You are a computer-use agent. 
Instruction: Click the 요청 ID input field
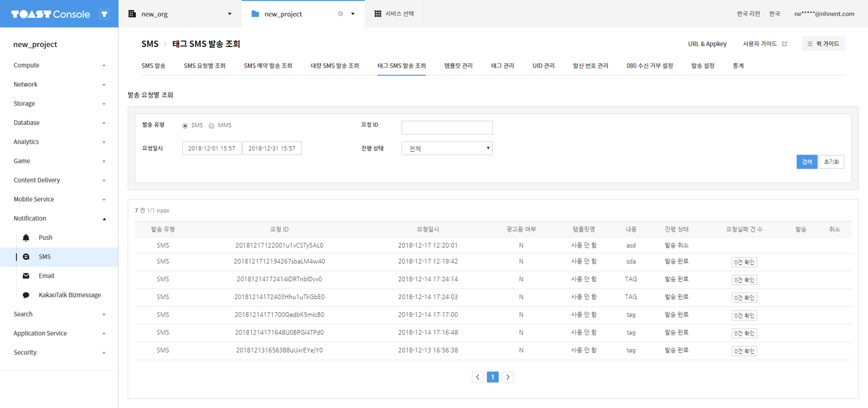tap(447, 128)
